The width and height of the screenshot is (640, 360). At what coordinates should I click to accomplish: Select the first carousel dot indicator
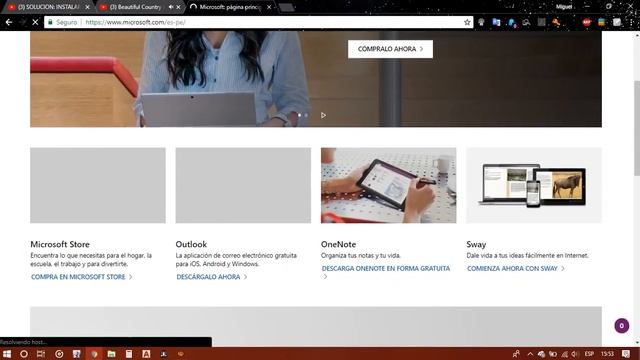(299, 115)
